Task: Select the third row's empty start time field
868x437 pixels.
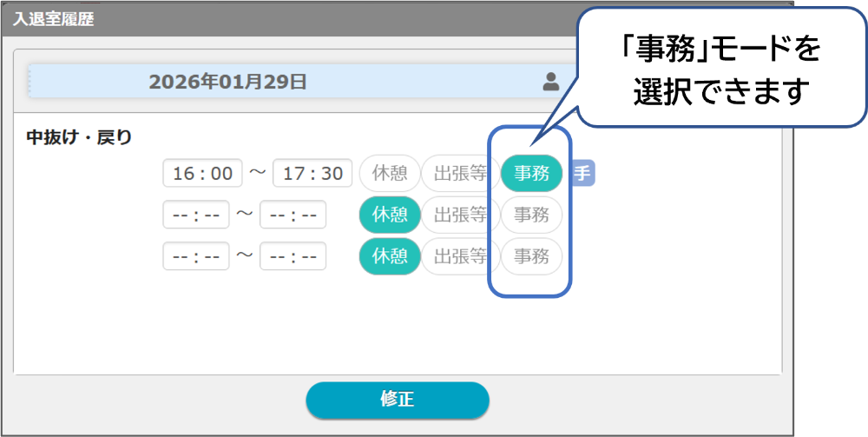Action: pos(196,256)
